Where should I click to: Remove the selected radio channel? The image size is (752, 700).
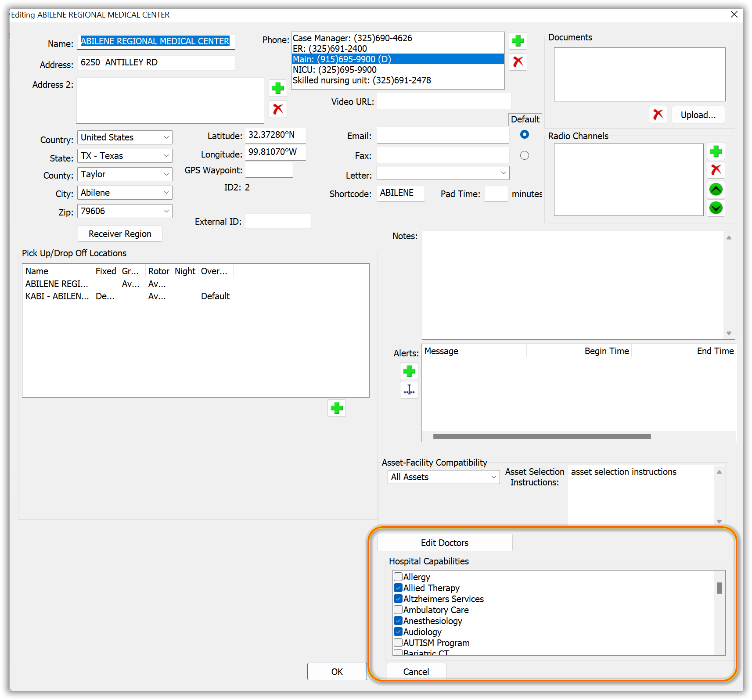[716, 170]
